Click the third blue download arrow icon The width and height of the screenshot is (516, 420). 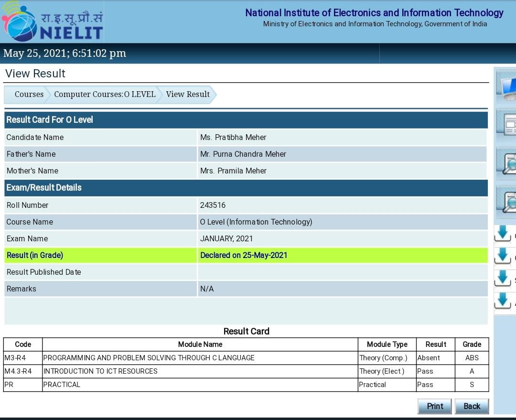(x=503, y=279)
